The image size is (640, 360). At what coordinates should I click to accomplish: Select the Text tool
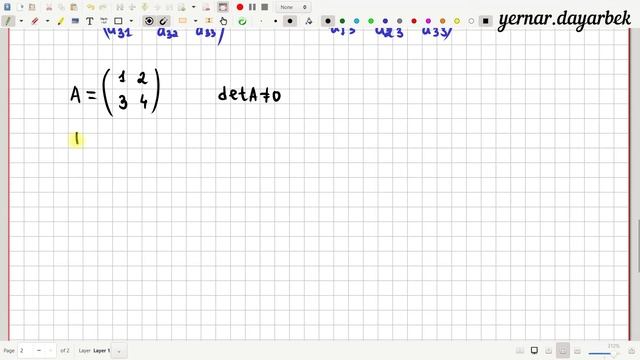(89, 21)
